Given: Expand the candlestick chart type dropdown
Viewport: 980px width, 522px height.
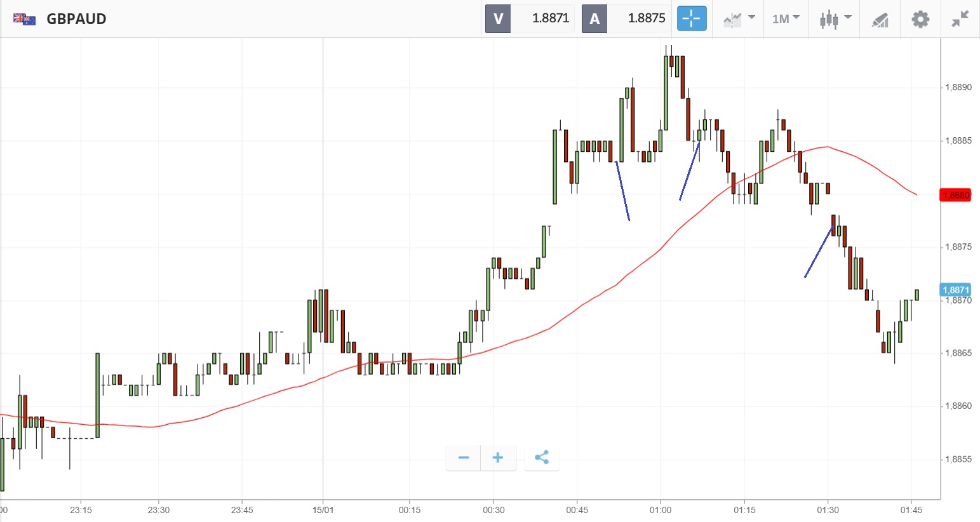Looking at the screenshot, I should pyautogui.click(x=835, y=19).
